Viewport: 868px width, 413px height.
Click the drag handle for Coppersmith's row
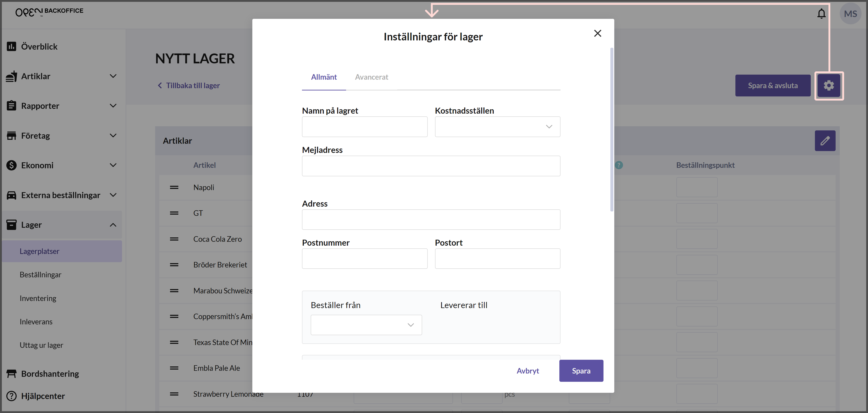click(174, 316)
